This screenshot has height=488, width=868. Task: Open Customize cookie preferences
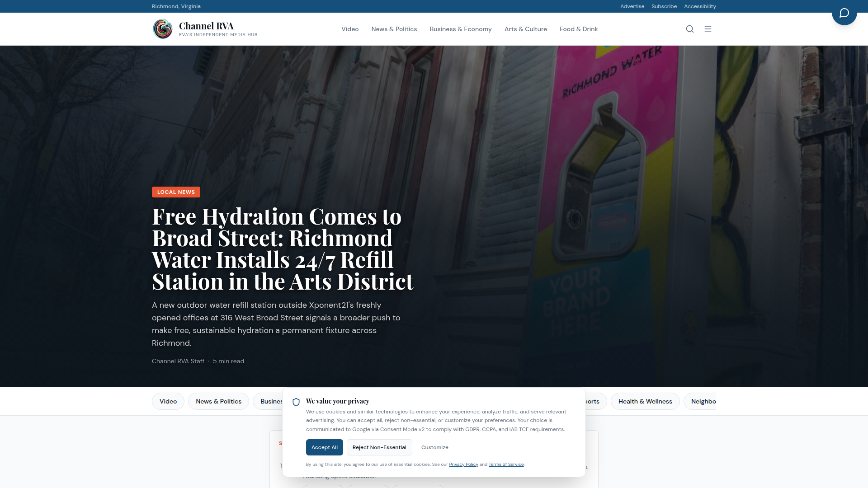pos(435,447)
